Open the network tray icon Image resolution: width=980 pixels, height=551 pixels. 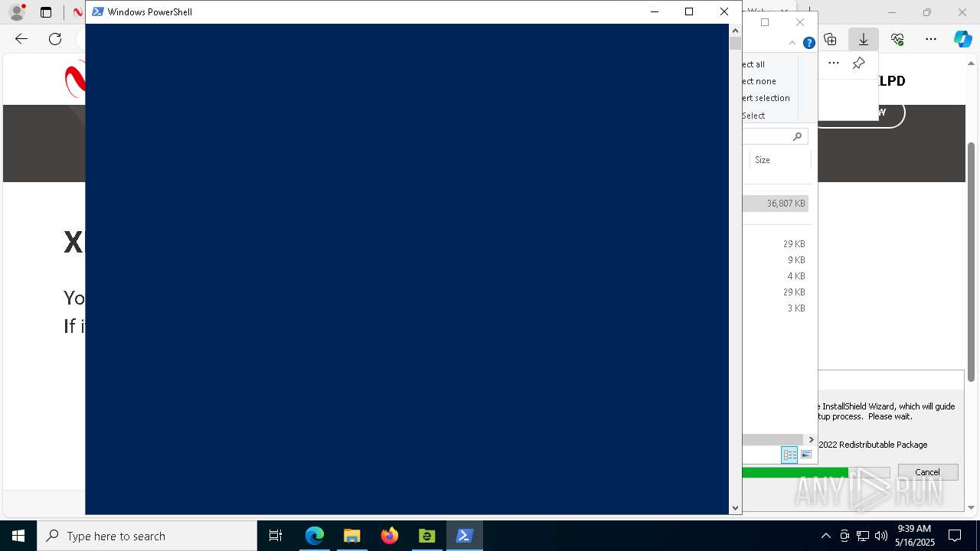pyautogui.click(x=863, y=536)
